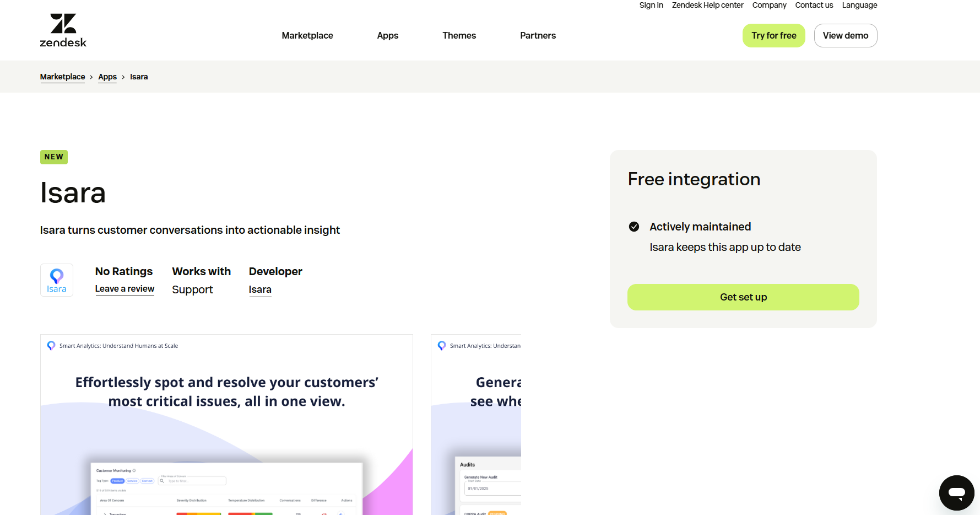Click View demo button
The height and width of the screenshot is (515, 980).
tap(845, 35)
